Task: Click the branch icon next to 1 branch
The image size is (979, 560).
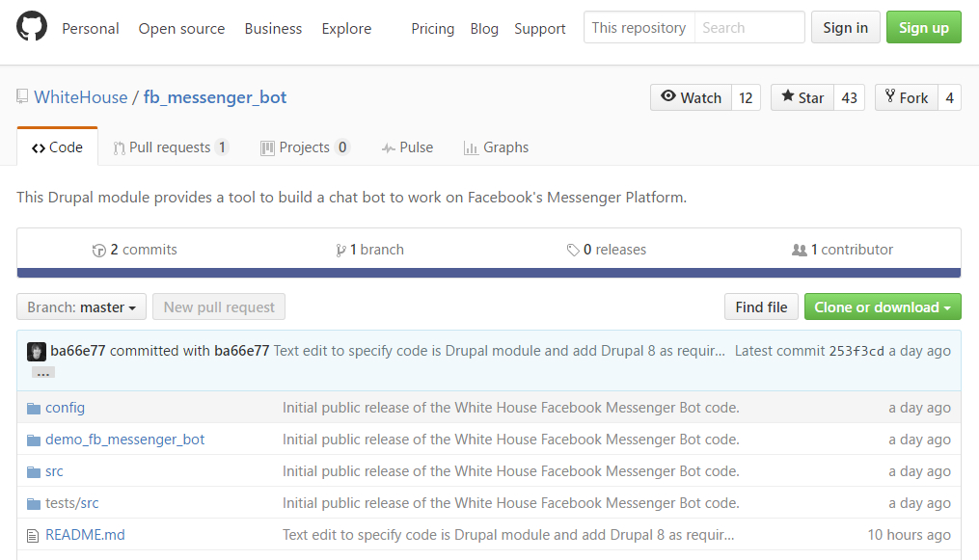Action: click(x=340, y=249)
